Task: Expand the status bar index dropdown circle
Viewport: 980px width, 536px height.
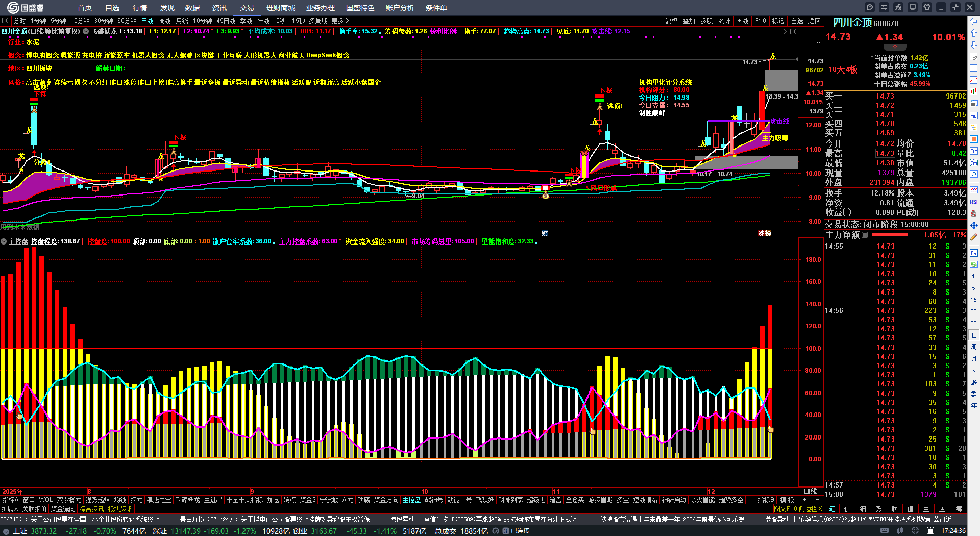Action: [x=6, y=531]
